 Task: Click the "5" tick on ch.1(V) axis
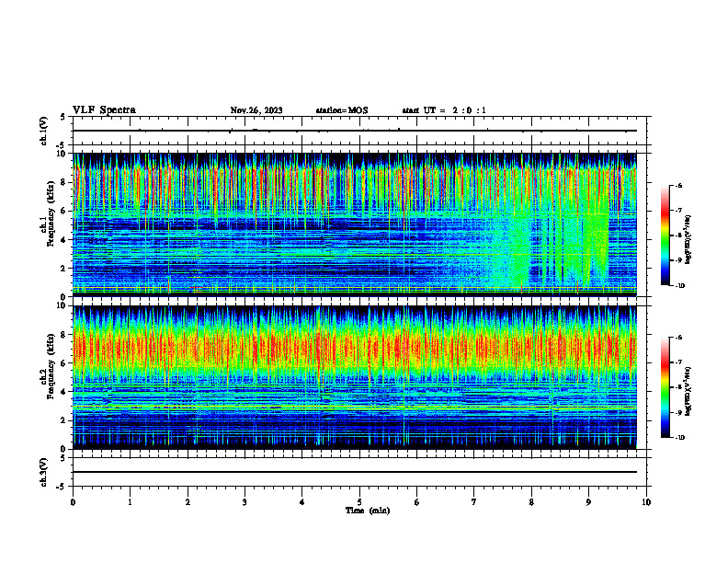pyautogui.click(x=63, y=117)
